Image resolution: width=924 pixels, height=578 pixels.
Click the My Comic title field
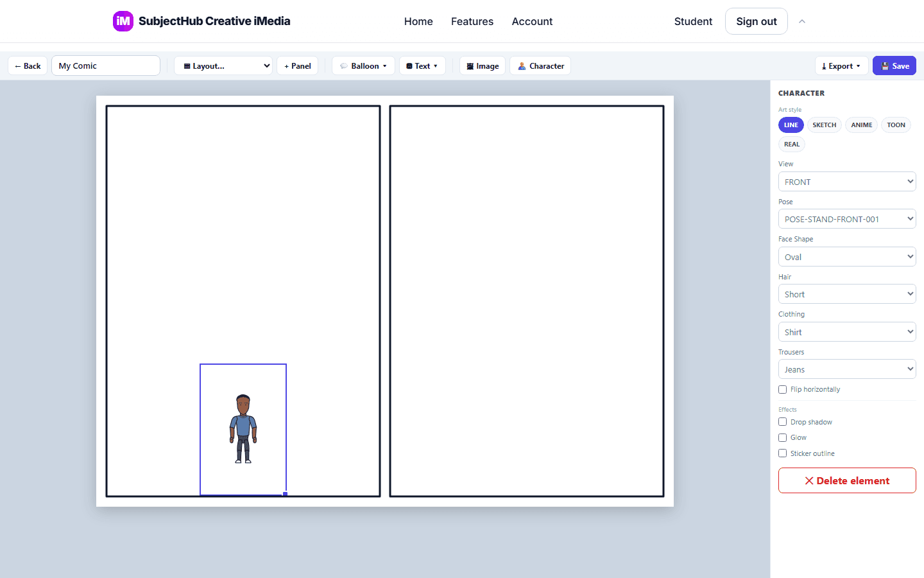click(x=106, y=66)
